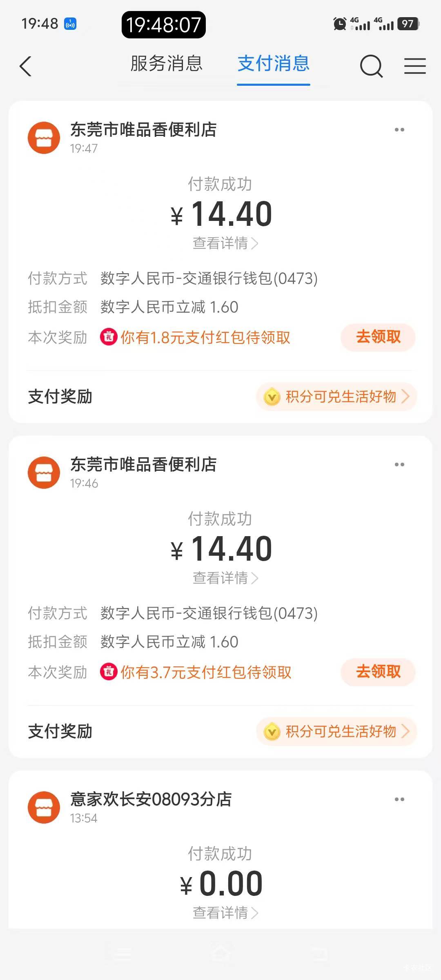The image size is (441, 980).
Task: Claim the 1.8元 red packet with 去领取
Action: click(378, 337)
